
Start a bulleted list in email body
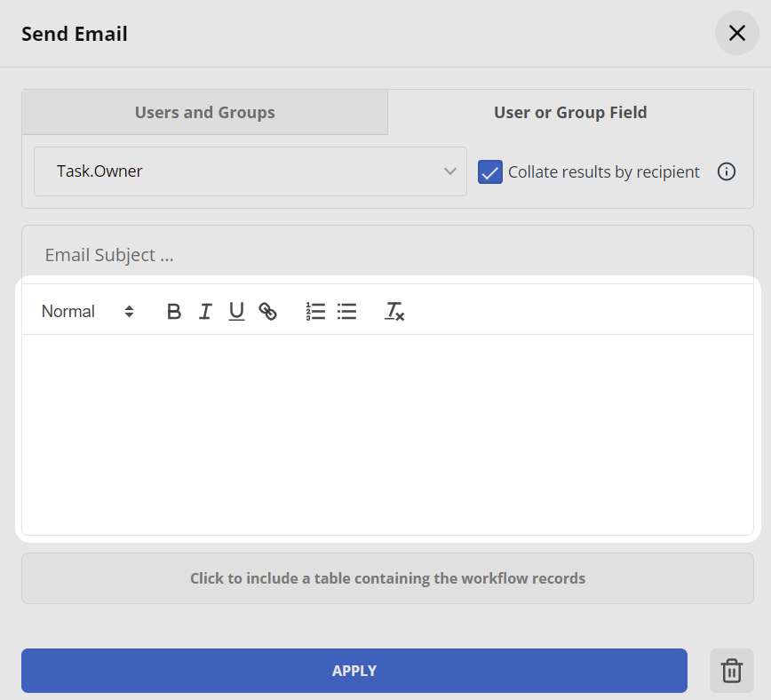[346, 312]
